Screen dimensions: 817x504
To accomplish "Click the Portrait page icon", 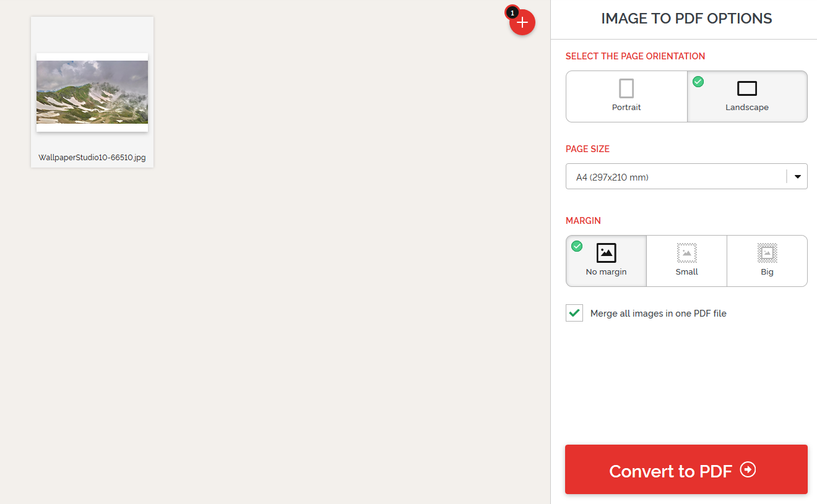I will [x=626, y=88].
